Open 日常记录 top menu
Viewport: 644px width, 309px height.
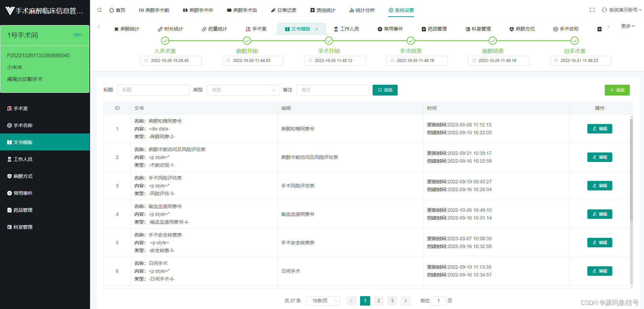tap(284, 10)
